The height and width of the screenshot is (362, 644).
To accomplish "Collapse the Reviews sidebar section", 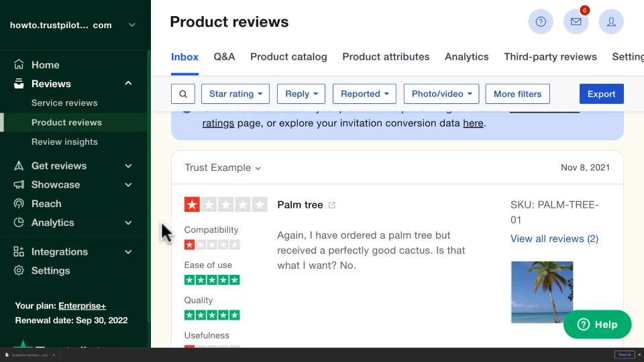I will tap(128, 84).
